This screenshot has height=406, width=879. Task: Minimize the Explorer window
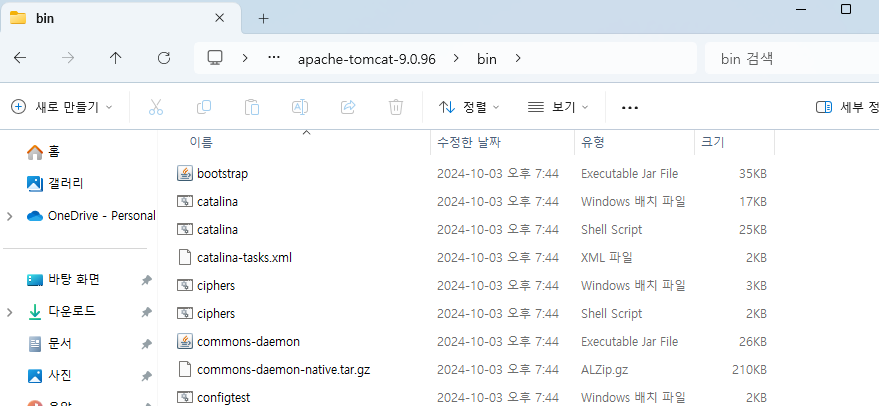802,9
